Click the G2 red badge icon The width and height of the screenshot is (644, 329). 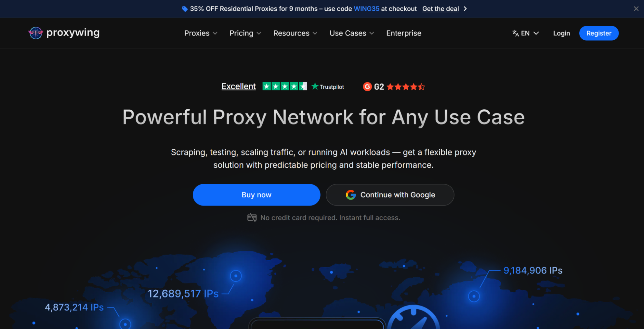367,87
